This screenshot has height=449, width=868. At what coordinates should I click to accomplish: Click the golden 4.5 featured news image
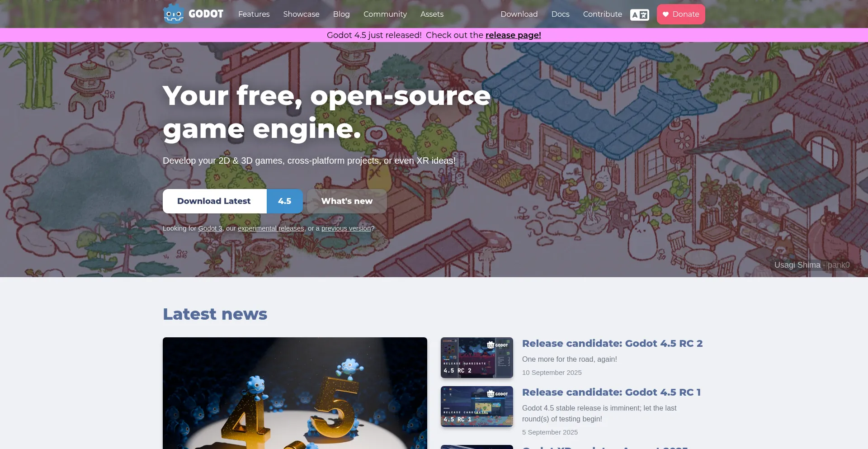(295, 393)
